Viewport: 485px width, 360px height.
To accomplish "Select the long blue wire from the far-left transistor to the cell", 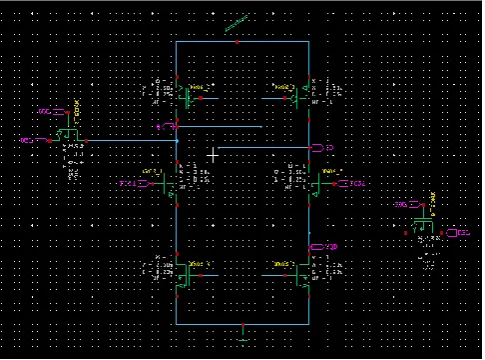I will (132, 141).
